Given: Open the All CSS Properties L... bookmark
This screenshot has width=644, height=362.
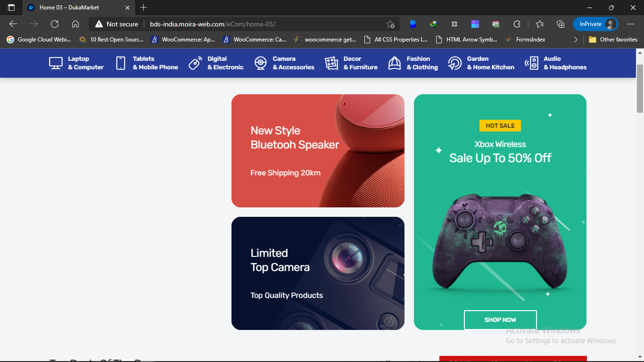Looking at the screenshot, I should pyautogui.click(x=396, y=40).
